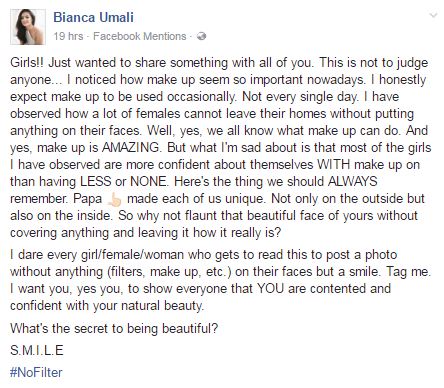Click the S.M.I.L.E line

click(37, 350)
